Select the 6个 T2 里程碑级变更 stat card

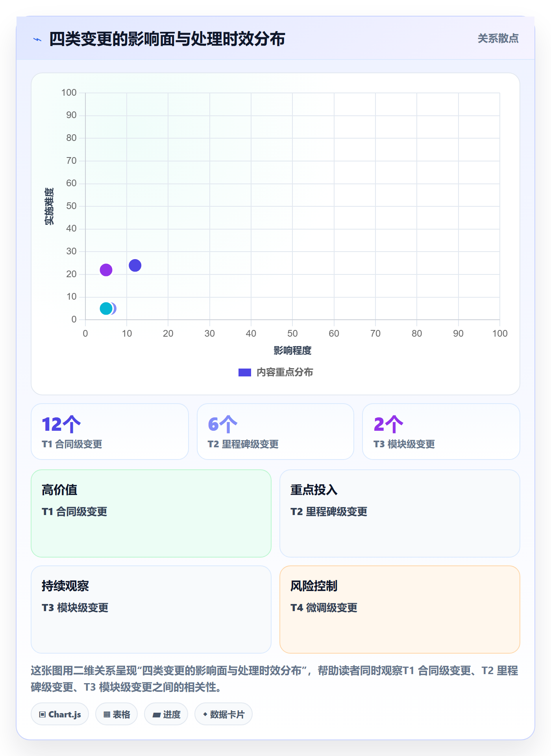[275, 432]
